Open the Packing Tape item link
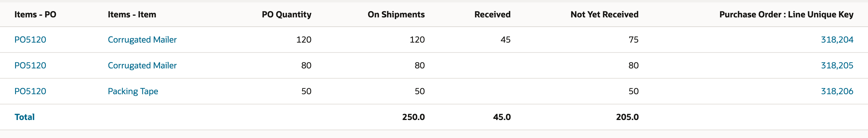The height and width of the screenshot is (138, 868). pyautogui.click(x=133, y=91)
